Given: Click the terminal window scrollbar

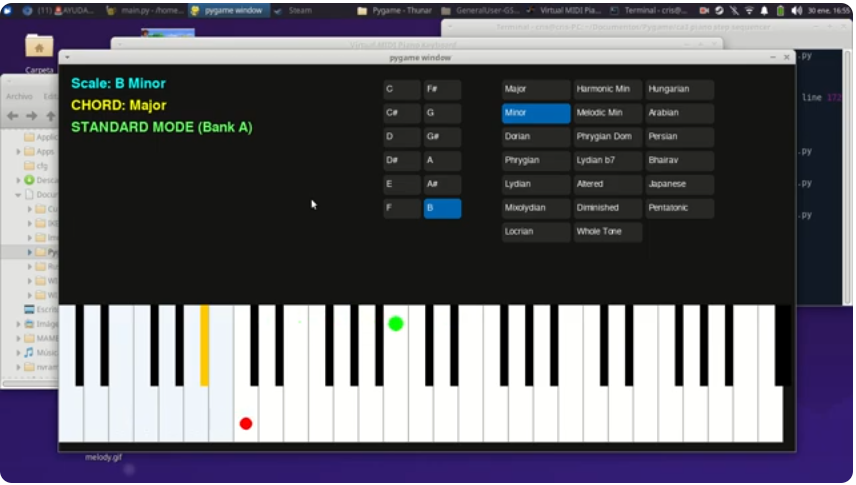Looking at the screenshot, I should 847,177.
